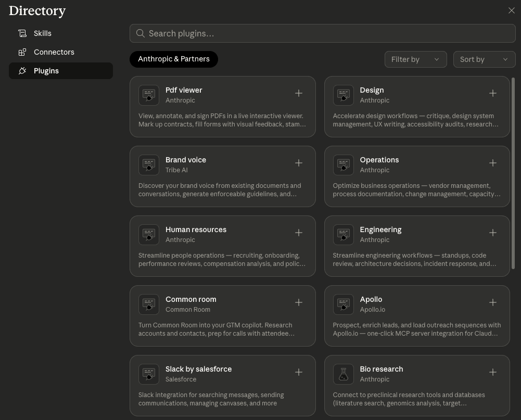This screenshot has height=420, width=521.
Task: Open the Apollo plugin title
Action: 371,299
